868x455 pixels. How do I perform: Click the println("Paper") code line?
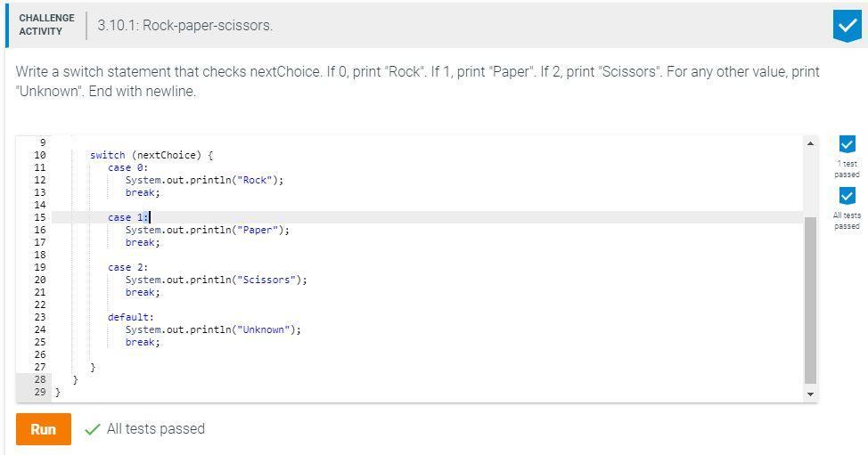(x=207, y=230)
